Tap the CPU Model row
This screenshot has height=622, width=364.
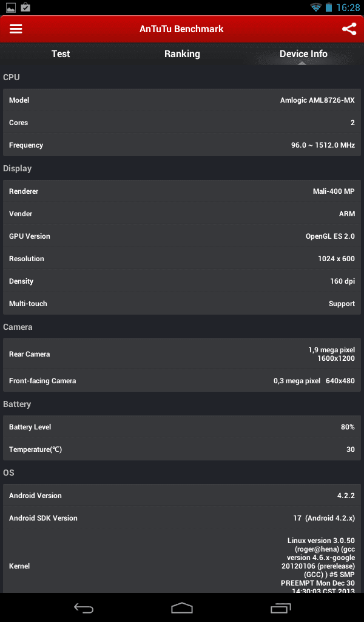(182, 100)
